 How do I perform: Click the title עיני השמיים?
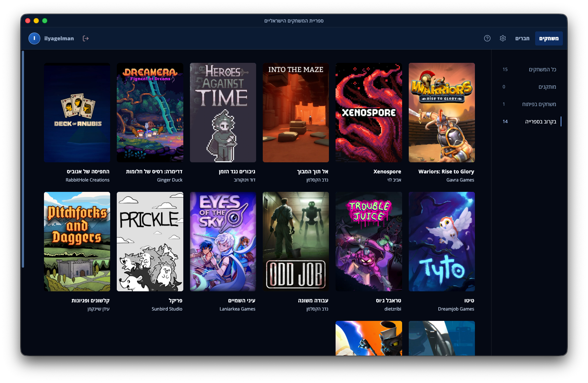pyautogui.click(x=242, y=301)
